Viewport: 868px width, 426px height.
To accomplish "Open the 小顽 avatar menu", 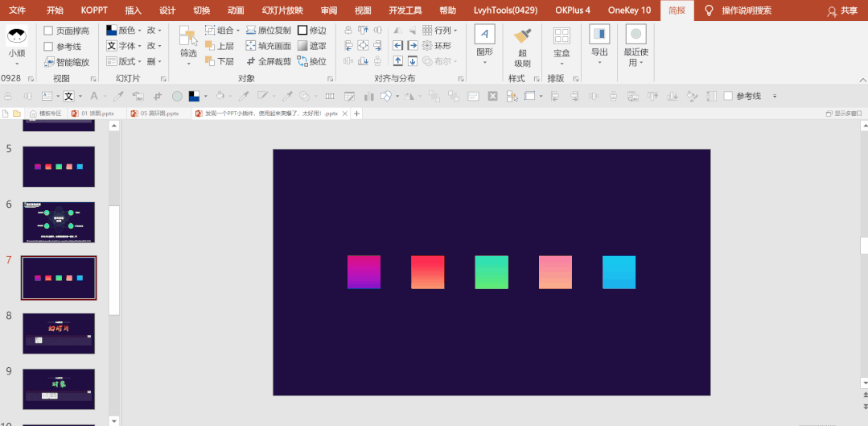I will pyautogui.click(x=17, y=44).
